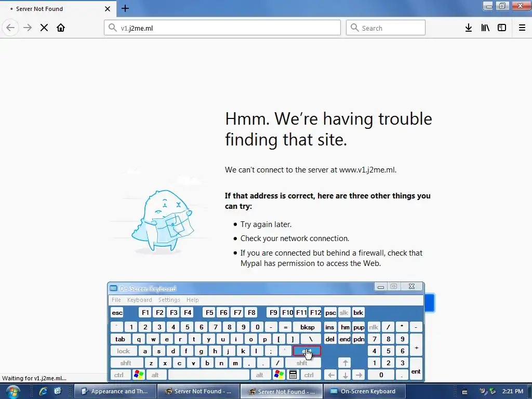This screenshot has height=399, width=532.
Task: Launch Internet Explorer from quick launch
Action: [x=43, y=391]
